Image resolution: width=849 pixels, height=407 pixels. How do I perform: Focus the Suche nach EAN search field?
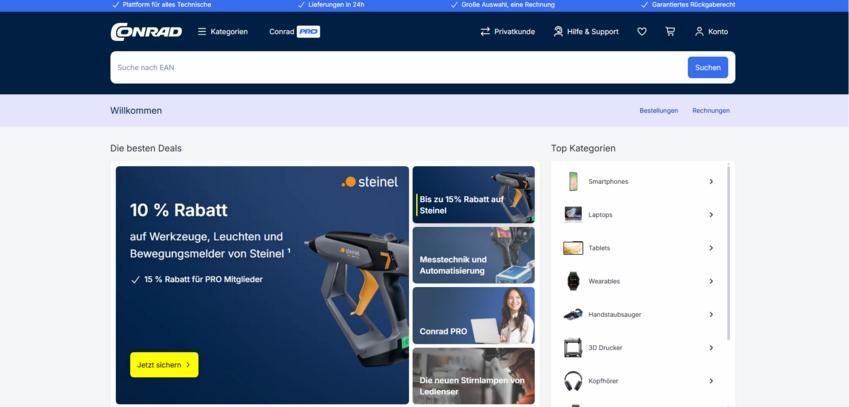point(398,68)
